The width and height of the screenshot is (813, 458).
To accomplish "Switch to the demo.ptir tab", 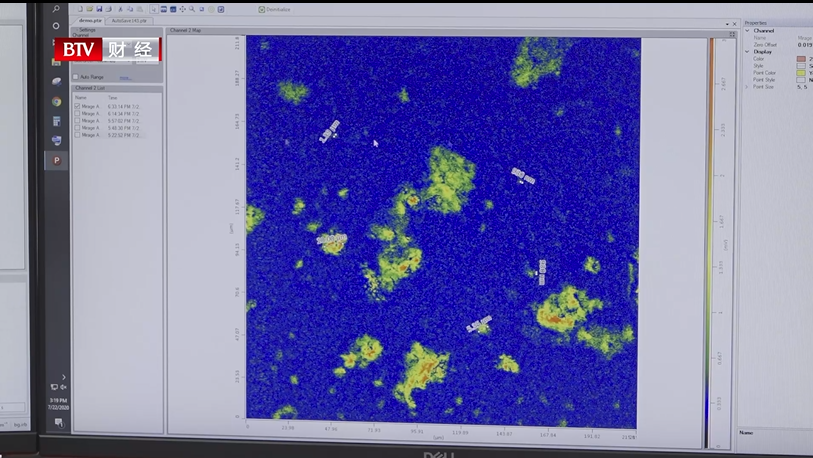I will [90, 20].
